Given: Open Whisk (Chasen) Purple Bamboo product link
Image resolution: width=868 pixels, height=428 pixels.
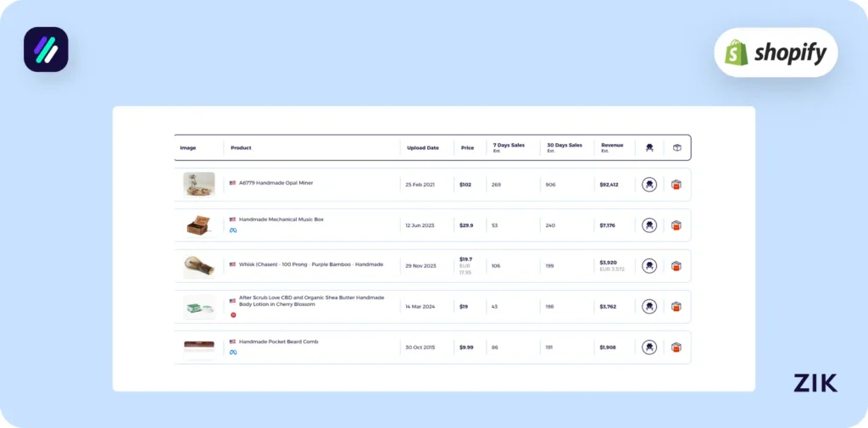Looking at the screenshot, I should (x=310, y=264).
